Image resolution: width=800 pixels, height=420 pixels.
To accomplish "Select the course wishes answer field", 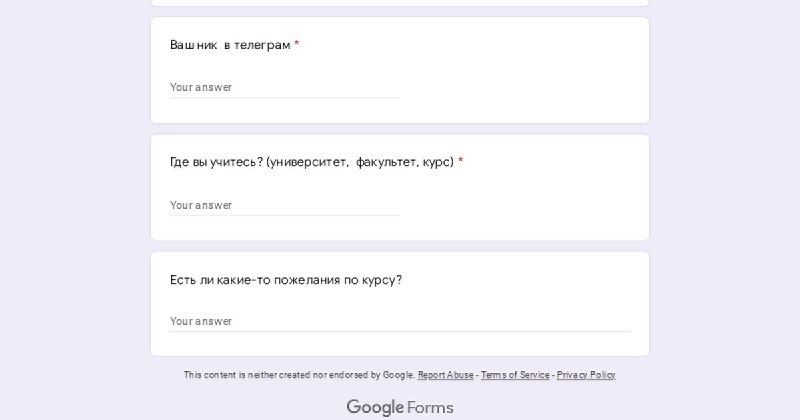I will [x=400, y=322].
